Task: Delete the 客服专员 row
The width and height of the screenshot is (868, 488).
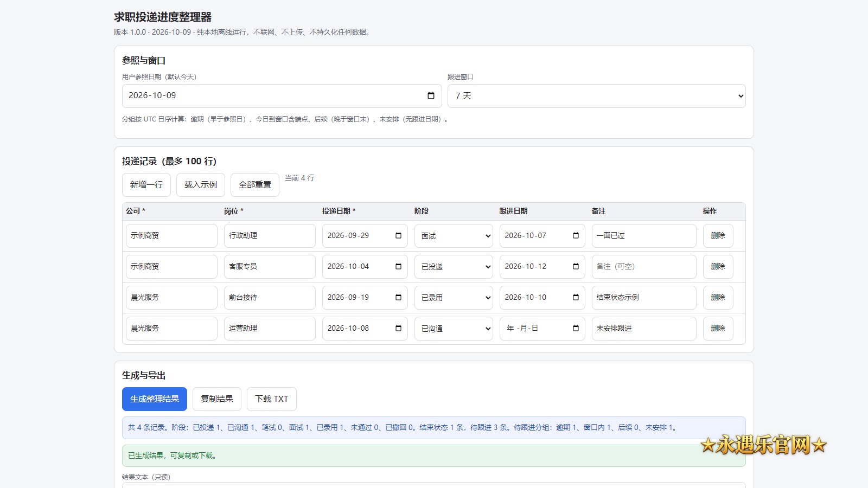Action: 718,267
